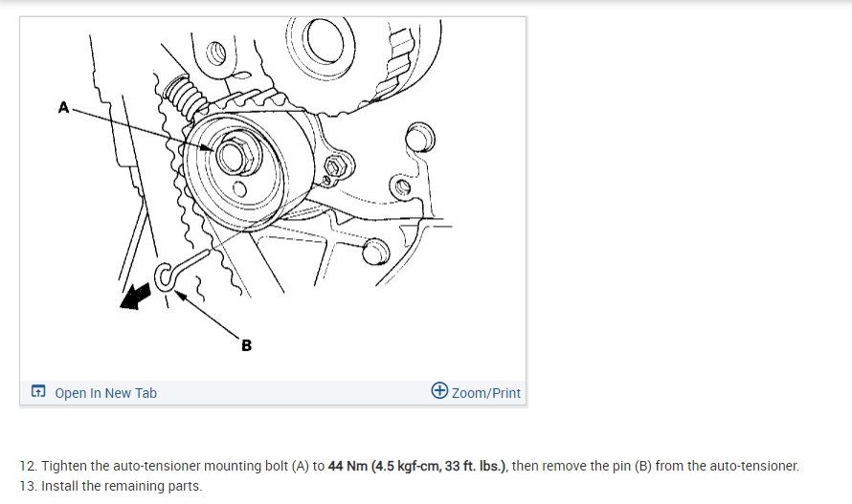The height and width of the screenshot is (504, 852).
Task: Click the round bolt head at diagram's lower right
Action: (x=376, y=252)
